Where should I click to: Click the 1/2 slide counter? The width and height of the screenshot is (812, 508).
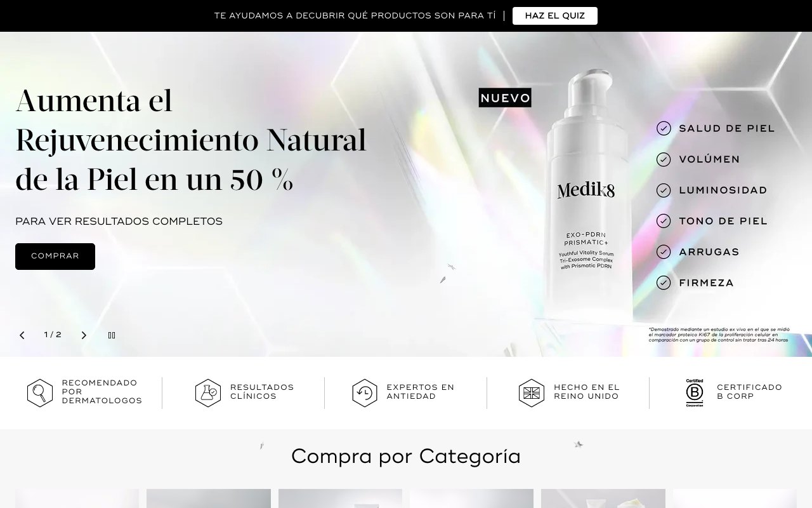click(x=53, y=335)
